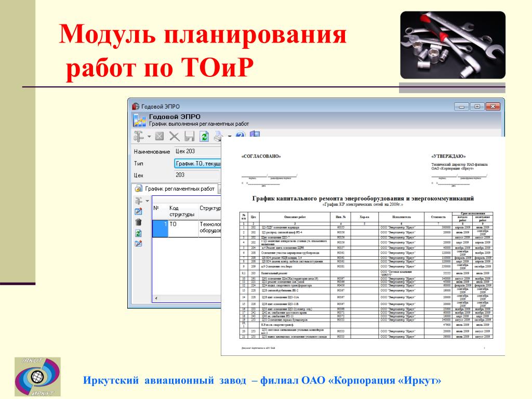Expand the side panel wrench dropdown arrow
532x399 pixels.
147,201
